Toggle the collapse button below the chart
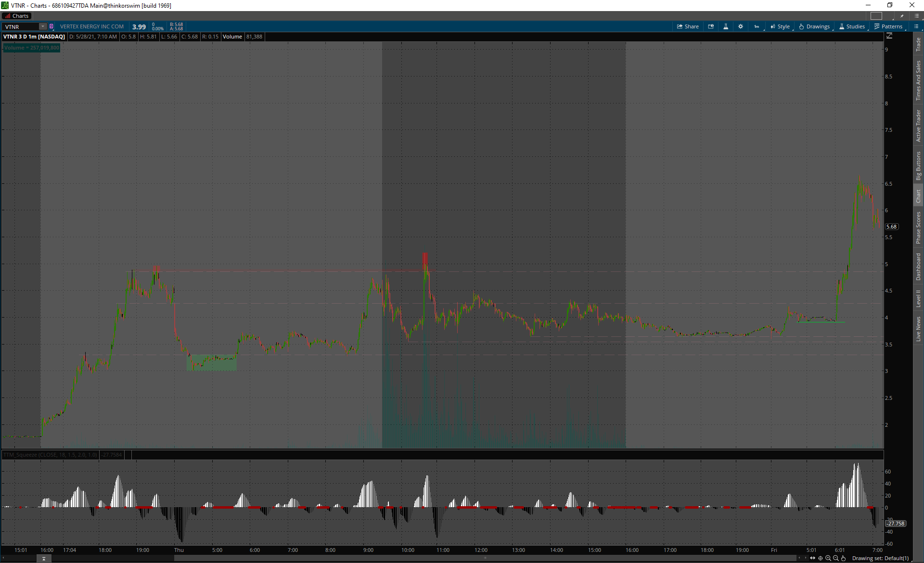 click(x=44, y=558)
